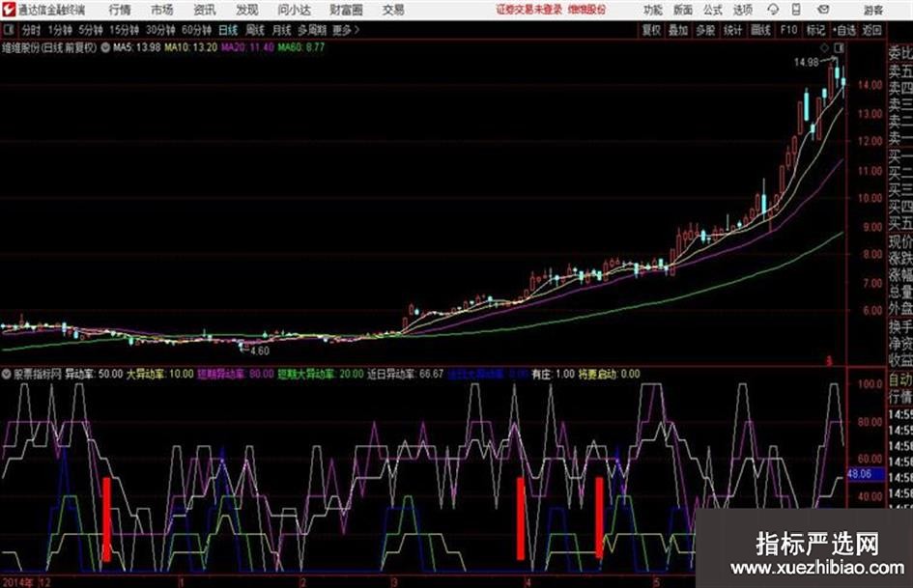This screenshot has height=588, width=913.
Task: Select the 日线 period tab
Action: pos(228,30)
